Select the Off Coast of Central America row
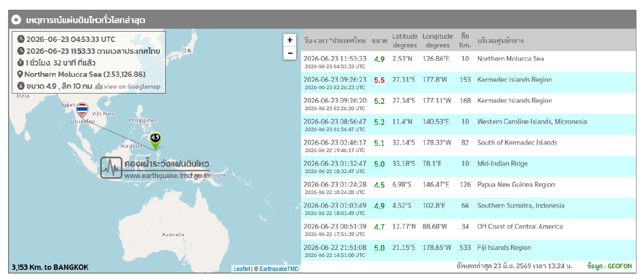 (467, 230)
